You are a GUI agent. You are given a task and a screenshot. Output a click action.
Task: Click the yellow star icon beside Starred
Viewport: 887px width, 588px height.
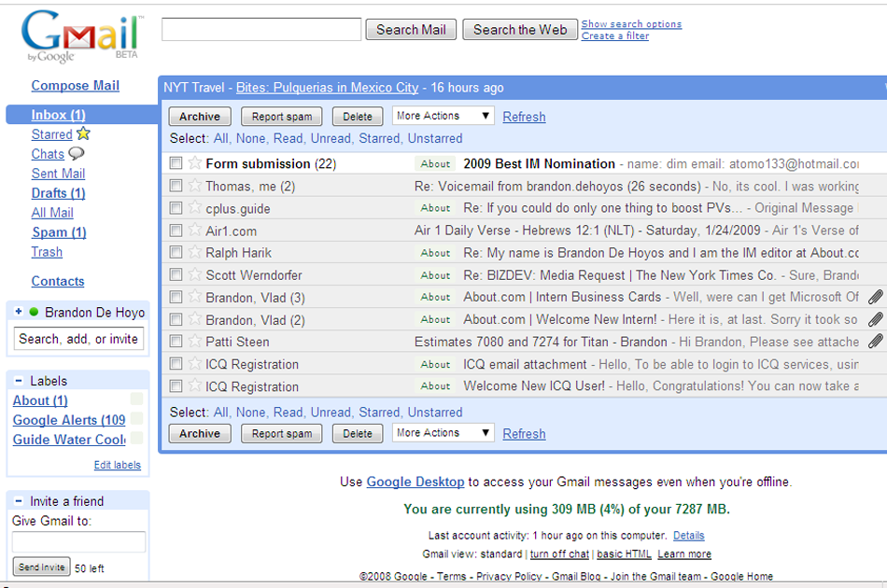(84, 133)
